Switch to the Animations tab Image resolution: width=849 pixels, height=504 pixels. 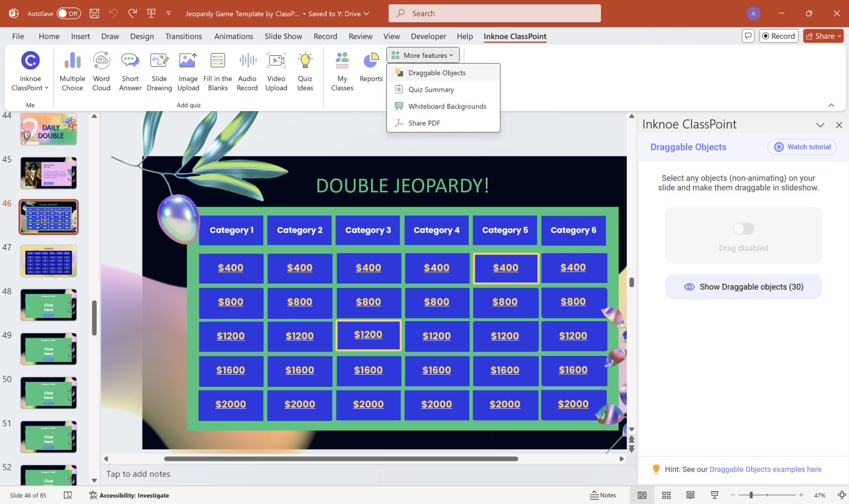(x=234, y=36)
